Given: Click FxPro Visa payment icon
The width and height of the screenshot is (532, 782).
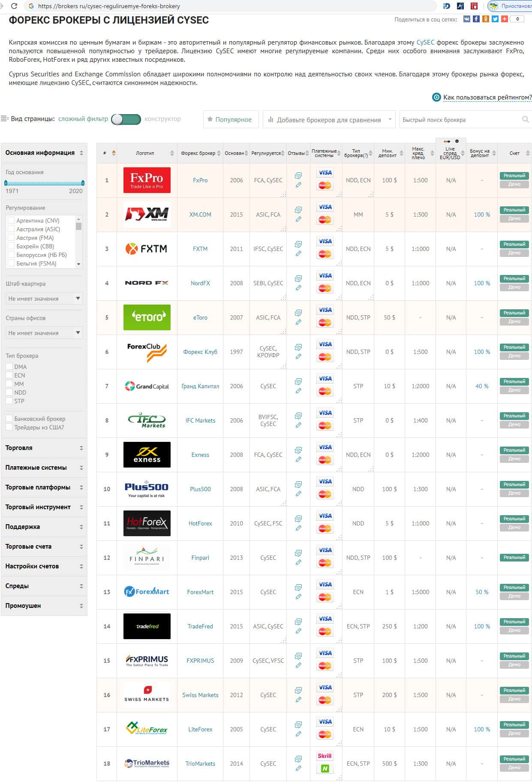Looking at the screenshot, I should (325, 172).
